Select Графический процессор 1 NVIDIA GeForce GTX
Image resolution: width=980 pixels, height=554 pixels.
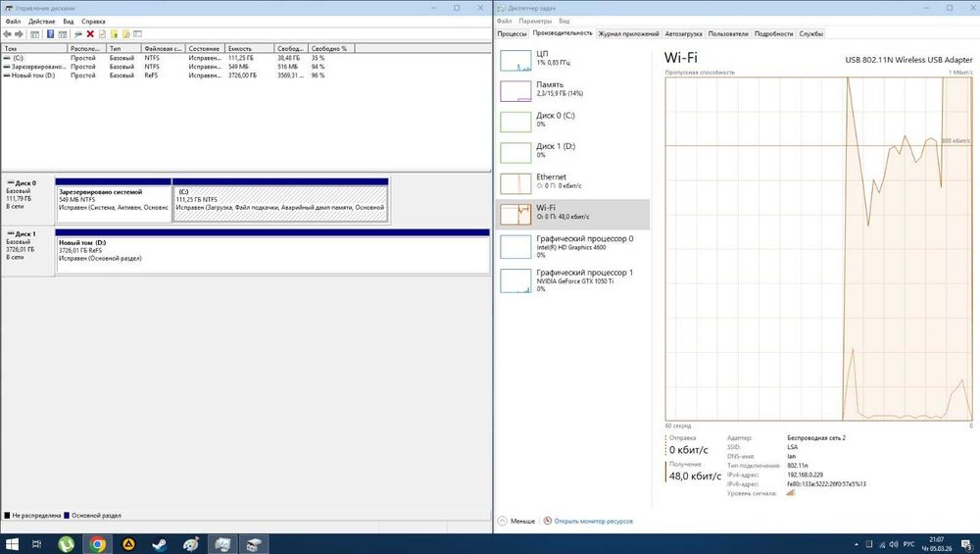(x=572, y=280)
